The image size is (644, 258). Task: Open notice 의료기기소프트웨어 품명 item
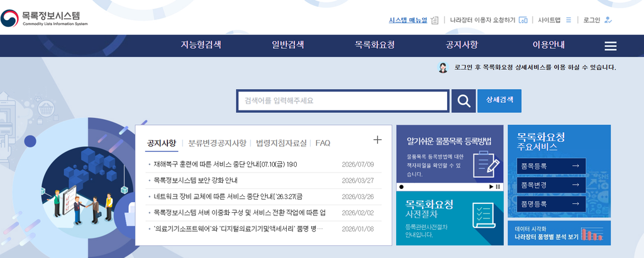[238, 228]
